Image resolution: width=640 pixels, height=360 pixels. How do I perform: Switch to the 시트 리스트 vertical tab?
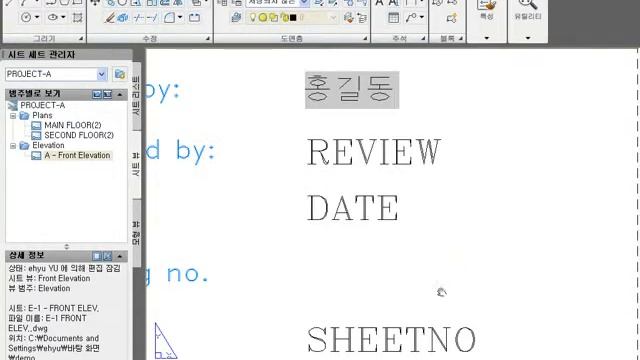point(136,96)
